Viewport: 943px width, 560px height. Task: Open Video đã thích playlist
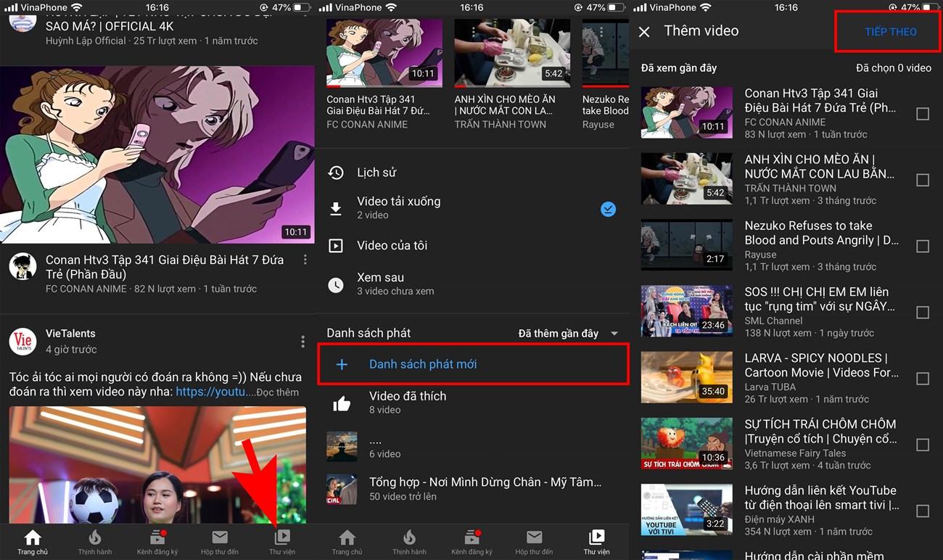(471, 403)
